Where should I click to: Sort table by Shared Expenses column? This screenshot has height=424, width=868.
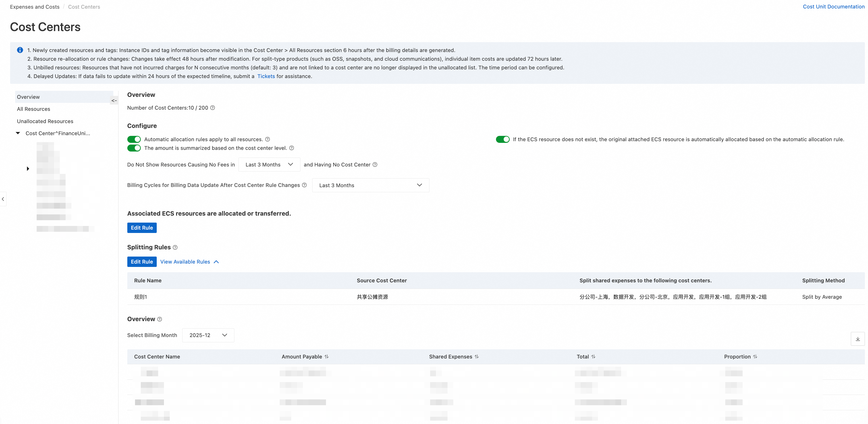click(476, 357)
